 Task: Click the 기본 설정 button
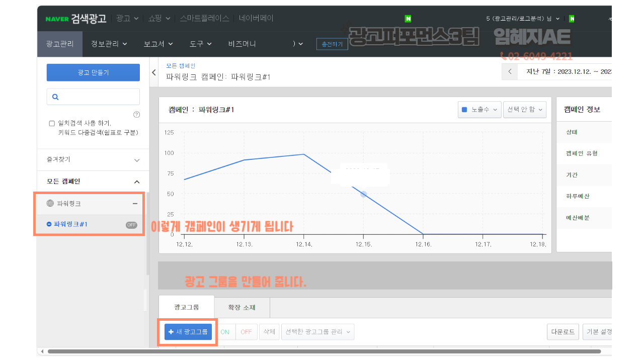point(598,332)
